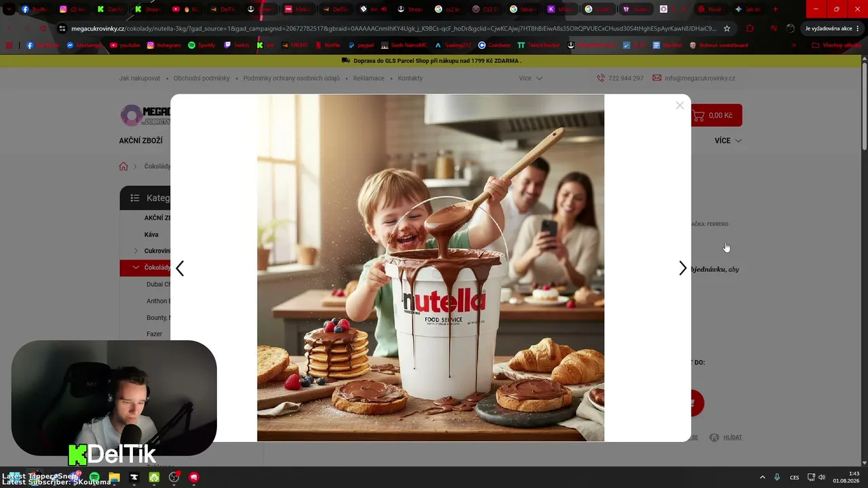Open the Twitch bookmark
868x488 pixels.
tap(237, 45)
